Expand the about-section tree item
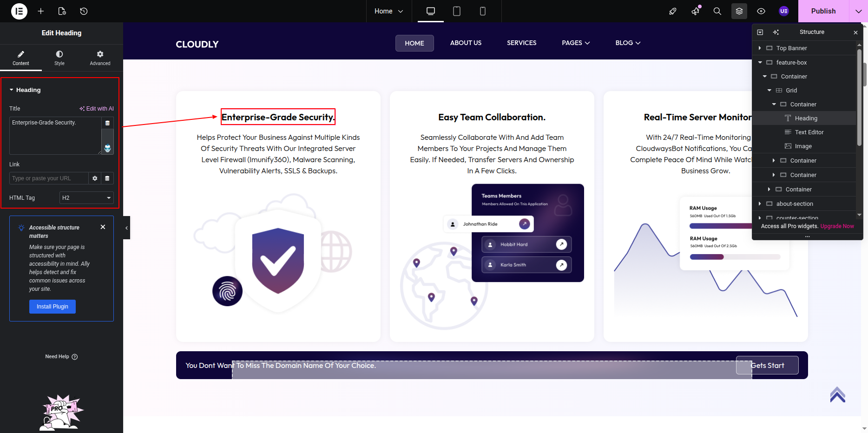This screenshot has height=433, width=868. (x=760, y=204)
